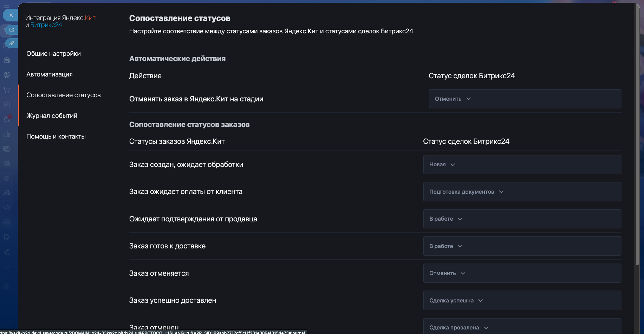Open the warehouse sidebar icon
The image size is (644, 334).
click(7, 60)
